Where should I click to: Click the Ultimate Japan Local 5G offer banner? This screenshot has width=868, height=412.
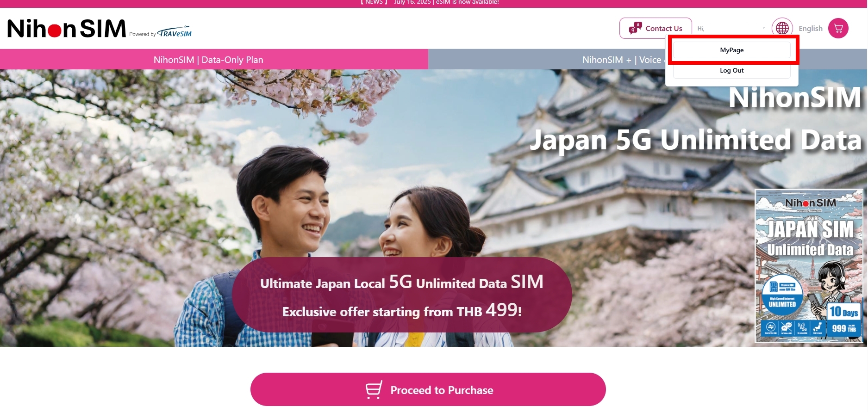[x=401, y=295]
